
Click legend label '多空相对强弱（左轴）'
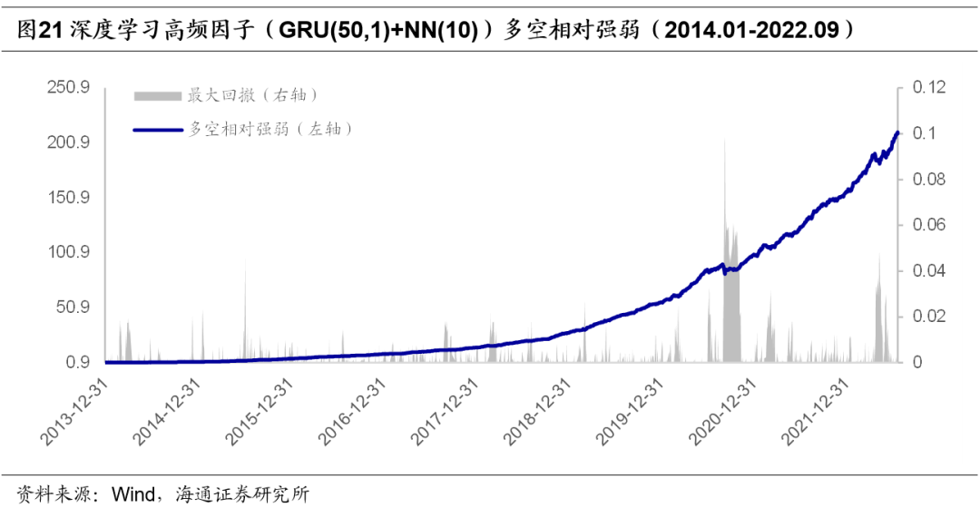[270, 129]
